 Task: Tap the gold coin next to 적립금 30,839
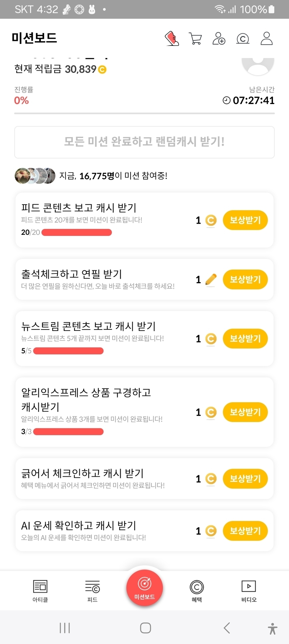[102, 70]
